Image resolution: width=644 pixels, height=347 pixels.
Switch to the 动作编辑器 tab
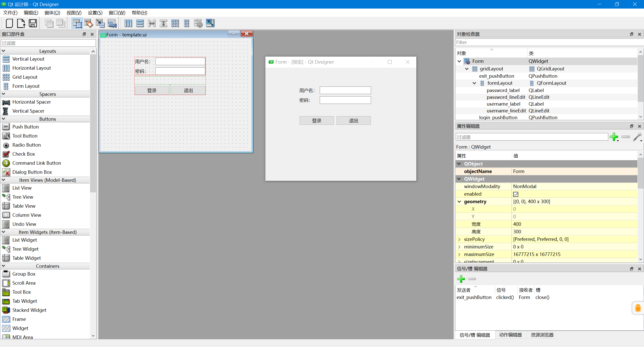(x=510, y=335)
